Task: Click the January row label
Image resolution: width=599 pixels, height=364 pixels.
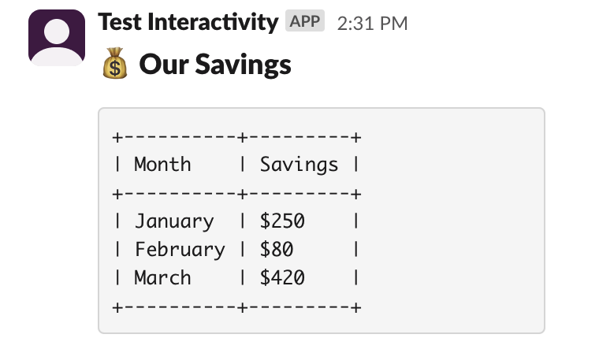Action: click(173, 221)
